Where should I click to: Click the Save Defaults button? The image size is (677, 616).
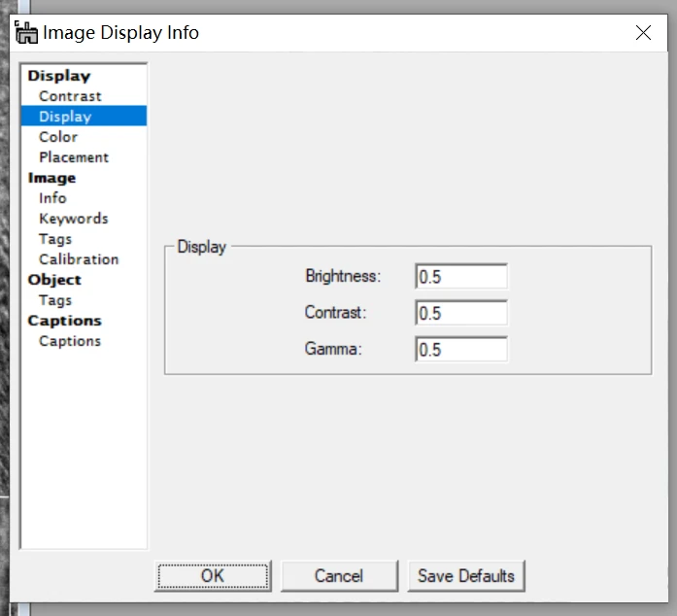click(x=466, y=576)
